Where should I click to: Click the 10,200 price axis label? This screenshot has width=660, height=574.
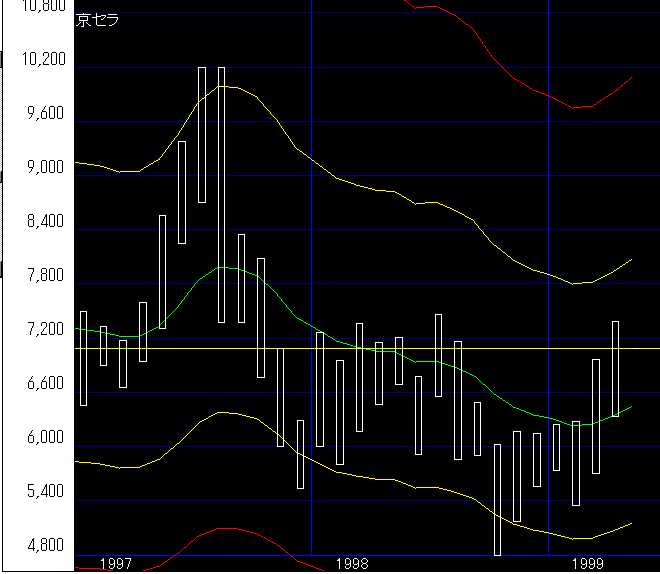click(x=42, y=59)
